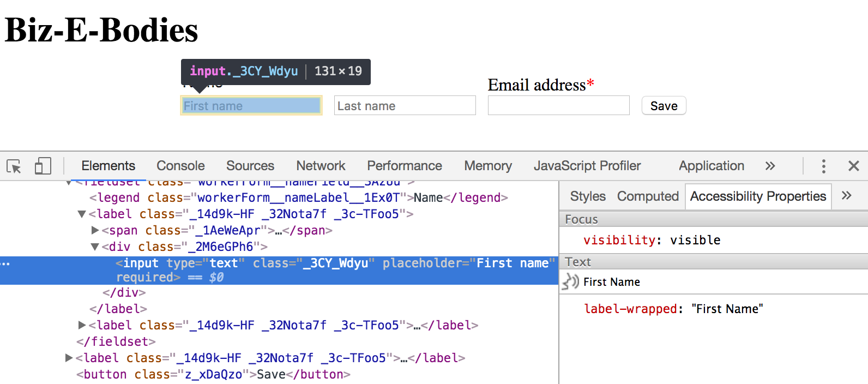868x384 pixels.
Task: Collapse the first label _14d9k-HF node
Action: (x=82, y=214)
